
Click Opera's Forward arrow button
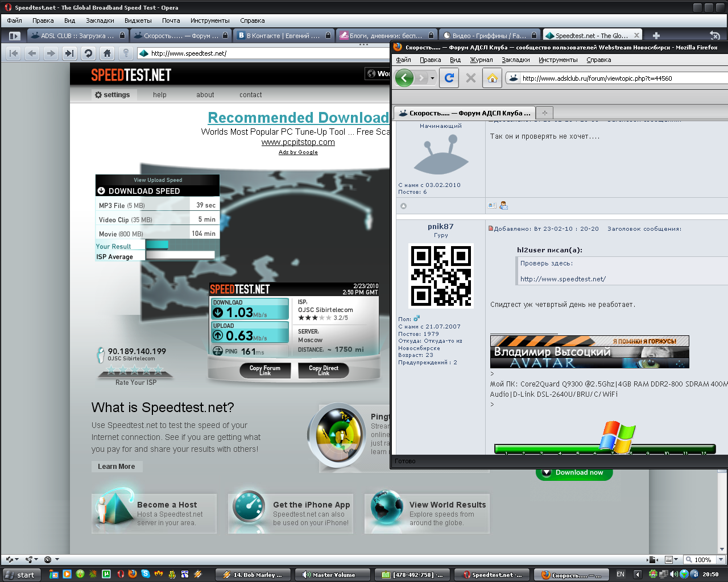click(x=51, y=53)
